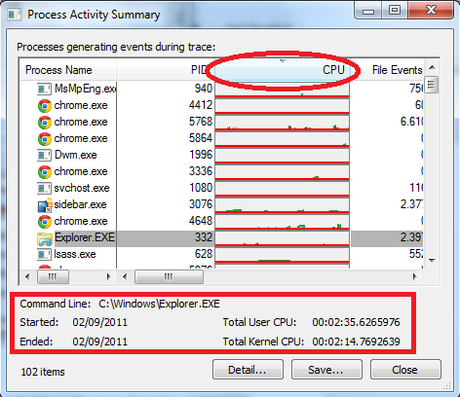
Task: Click vertical scrollbar down arrow
Action: tap(432, 260)
